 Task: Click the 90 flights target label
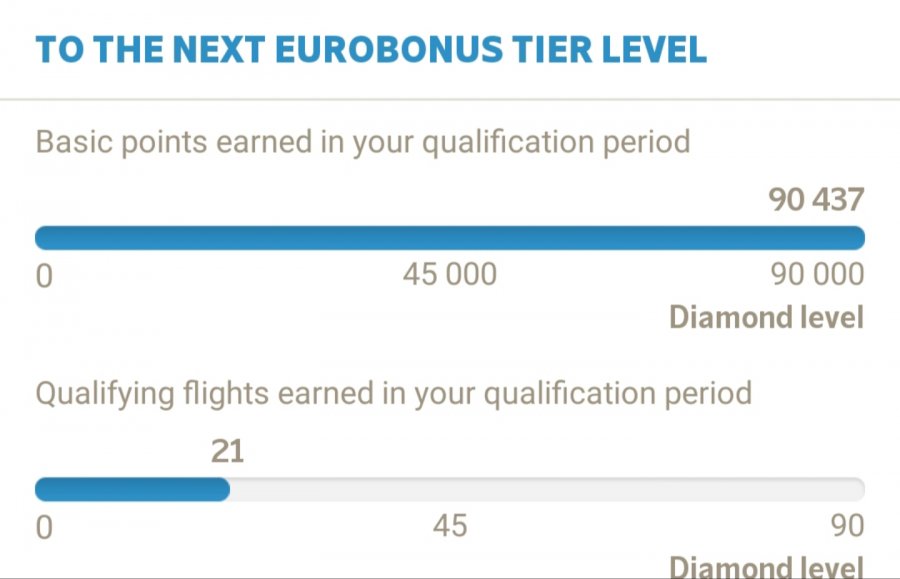(x=846, y=525)
